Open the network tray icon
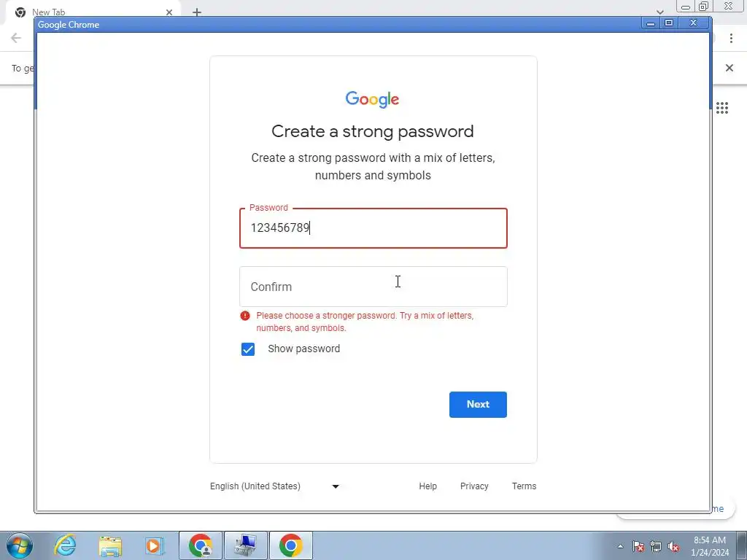The height and width of the screenshot is (560, 747). click(656, 546)
